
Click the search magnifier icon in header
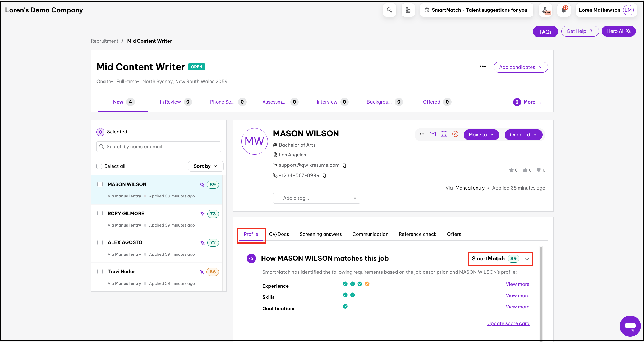[x=389, y=10]
